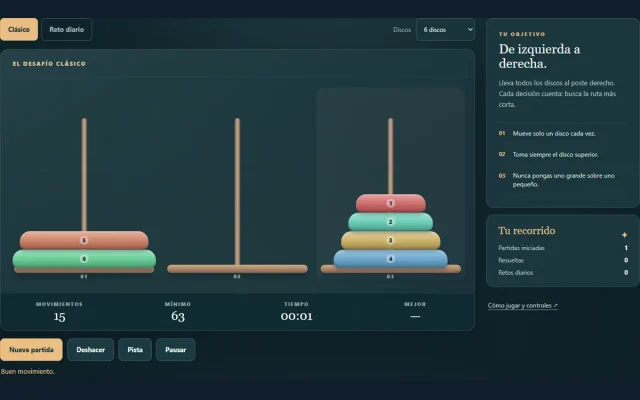Click the peg label 03
Viewport: 640px width, 400px height.
(390, 277)
